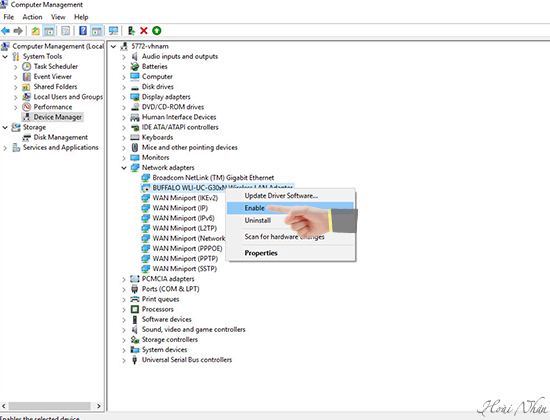Click the Task Scheduler clock icon

coord(26,66)
